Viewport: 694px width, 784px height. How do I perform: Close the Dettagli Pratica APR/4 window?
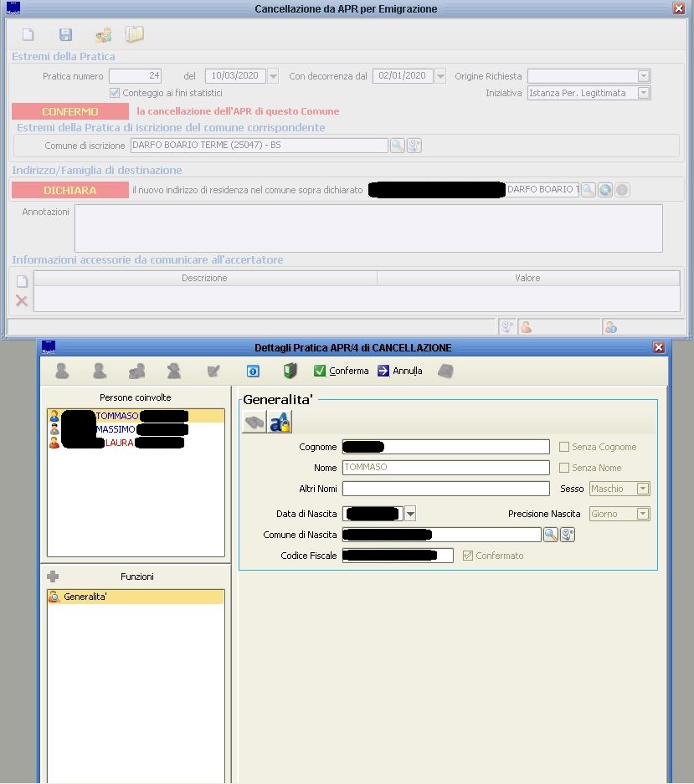[x=659, y=347]
